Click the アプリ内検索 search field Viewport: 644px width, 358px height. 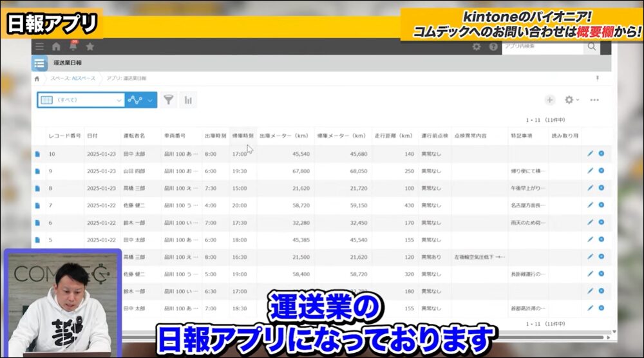[x=543, y=46]
